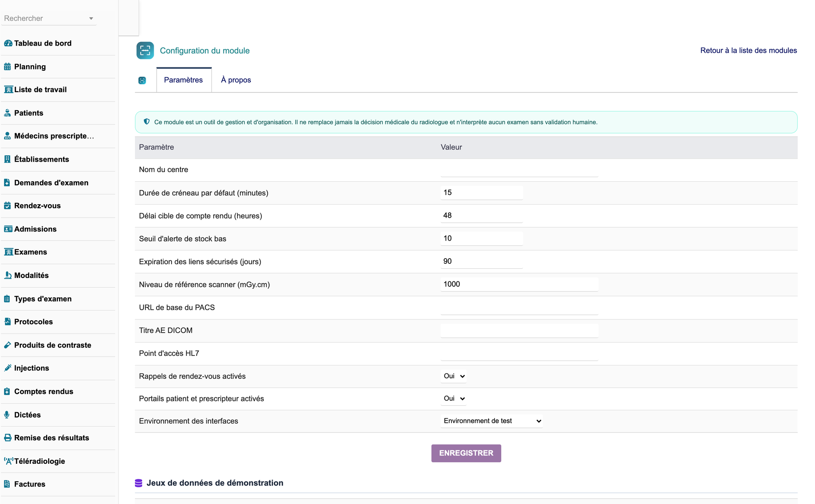The width and height of the screenshot is (815, 504).
Task: Follow Retour à la liste des modules link
Action: point(748,50)
